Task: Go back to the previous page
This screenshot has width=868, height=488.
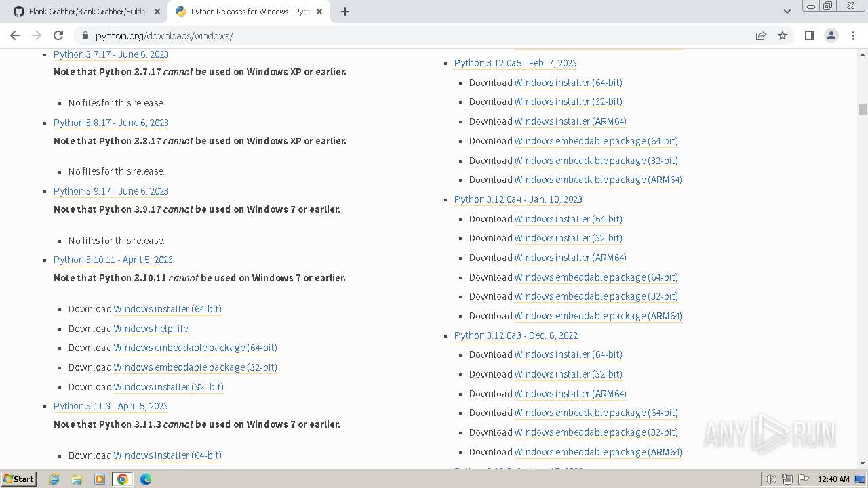Action: [x=15, y=35]
